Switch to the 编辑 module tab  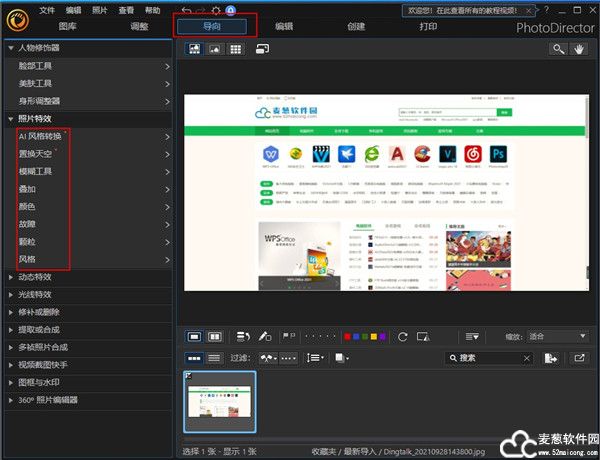(x=284, y=26)
